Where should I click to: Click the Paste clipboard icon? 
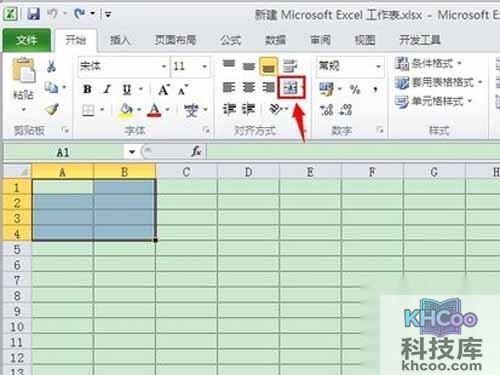(23, 70)
